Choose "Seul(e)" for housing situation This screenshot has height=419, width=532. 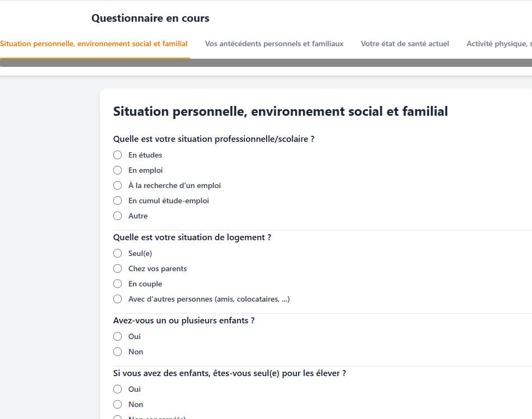click(x=117, y=253)
